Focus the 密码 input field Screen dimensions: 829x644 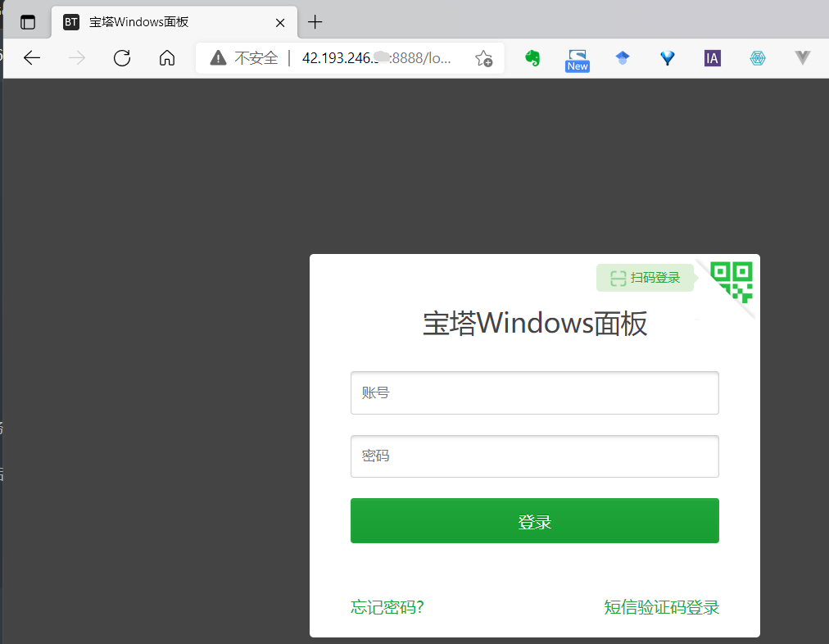(535, 456)
